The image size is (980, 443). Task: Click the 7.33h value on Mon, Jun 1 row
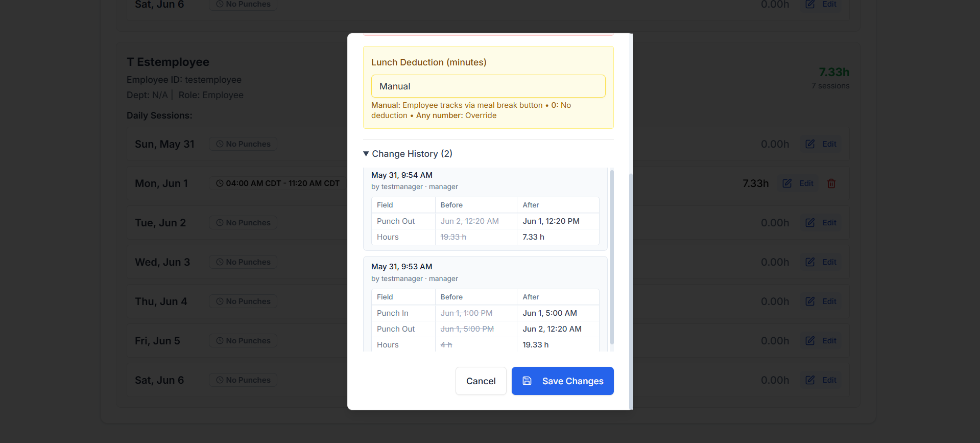pyautogui.click(x=755, y=183)
